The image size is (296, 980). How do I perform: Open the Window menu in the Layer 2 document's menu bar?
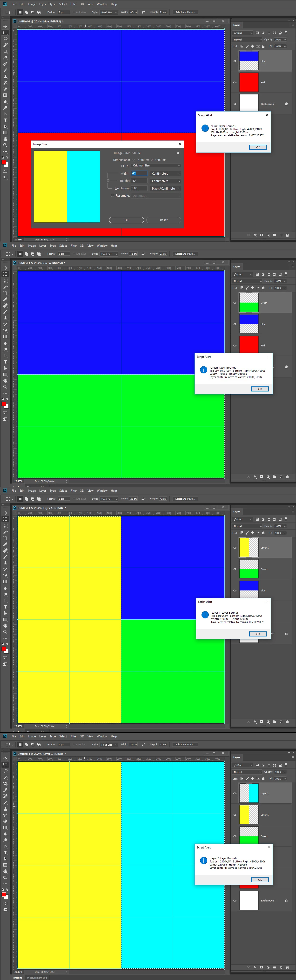point(102,736)
